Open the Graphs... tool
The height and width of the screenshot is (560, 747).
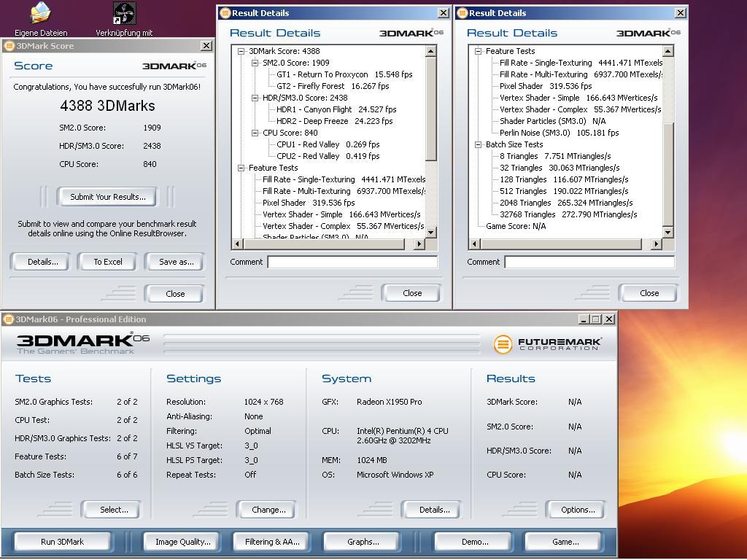pyautogui.click(x=363, y=542)
